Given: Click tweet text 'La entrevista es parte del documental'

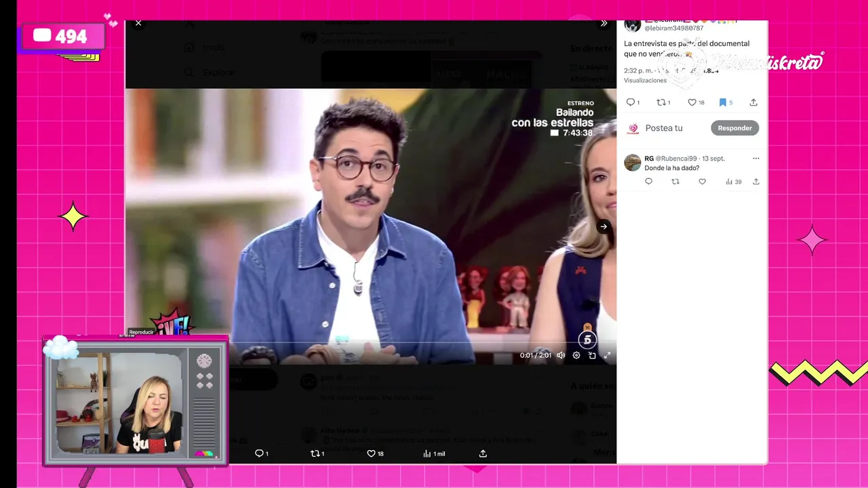Looking at the screenshot, I should (686, 43).
